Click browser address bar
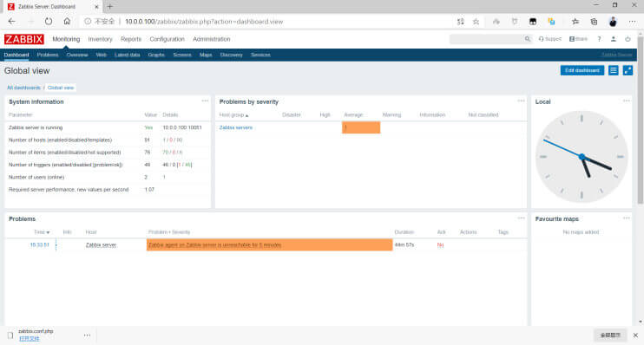 pyautogui.click(x=267, y=22)
